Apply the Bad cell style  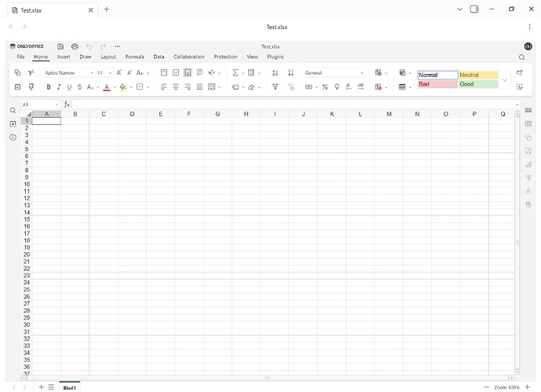click(x=437, y=84)
